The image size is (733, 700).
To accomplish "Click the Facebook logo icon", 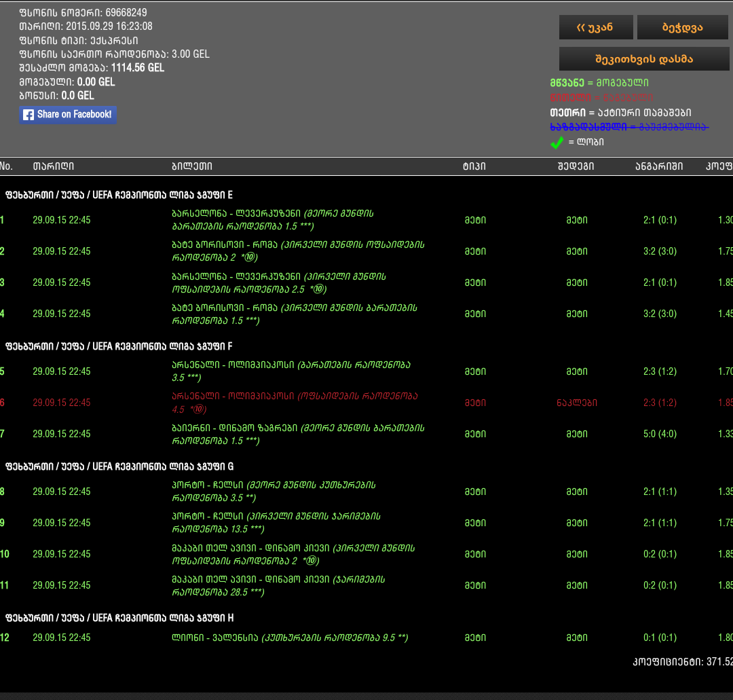I will tap(29, 115).
